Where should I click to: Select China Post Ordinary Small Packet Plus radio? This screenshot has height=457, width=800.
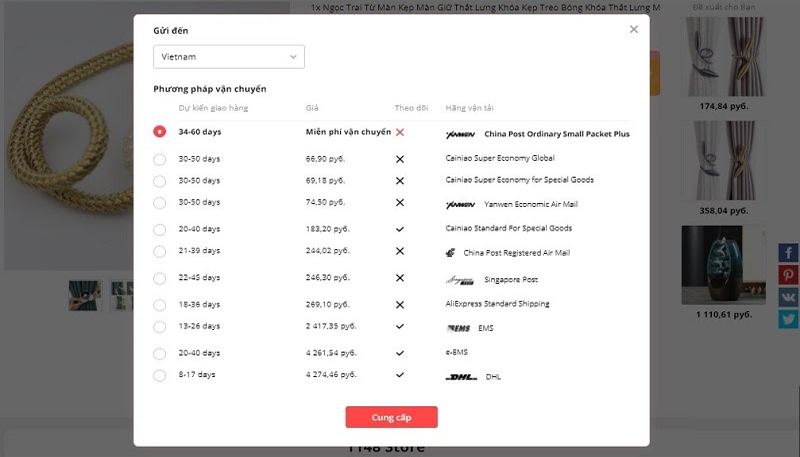(160, 132)
